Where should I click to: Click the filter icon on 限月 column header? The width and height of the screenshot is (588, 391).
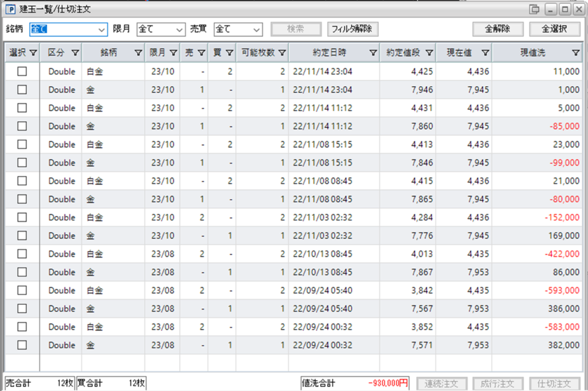coord(173,53)
